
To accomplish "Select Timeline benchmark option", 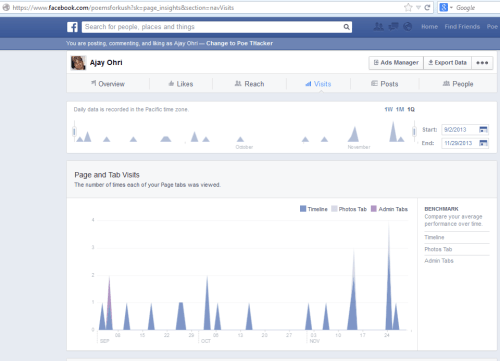I will point(434,237).
